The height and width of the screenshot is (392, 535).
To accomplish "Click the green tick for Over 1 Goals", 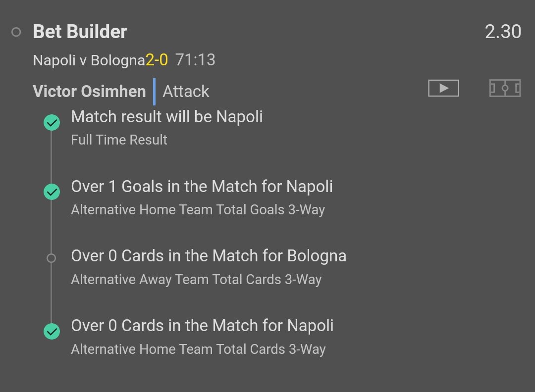I will (52, 192).
